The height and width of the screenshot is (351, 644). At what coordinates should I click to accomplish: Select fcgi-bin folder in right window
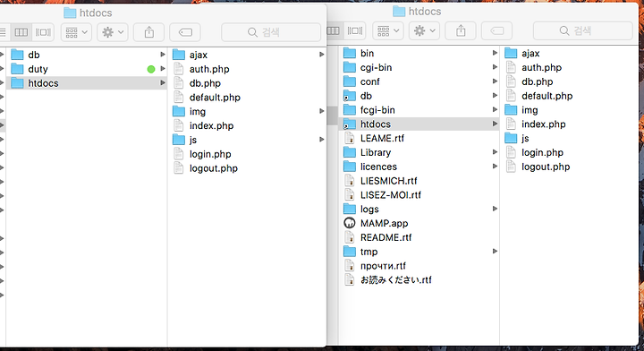click(x=419, y=110)
